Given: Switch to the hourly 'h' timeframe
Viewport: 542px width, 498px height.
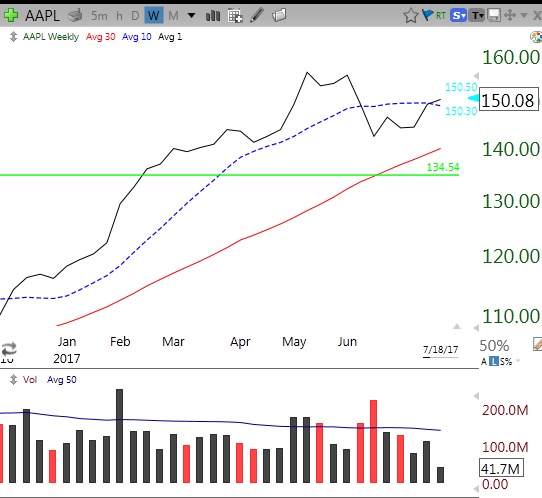Looking at the screenshot, I should pos(119,16).
